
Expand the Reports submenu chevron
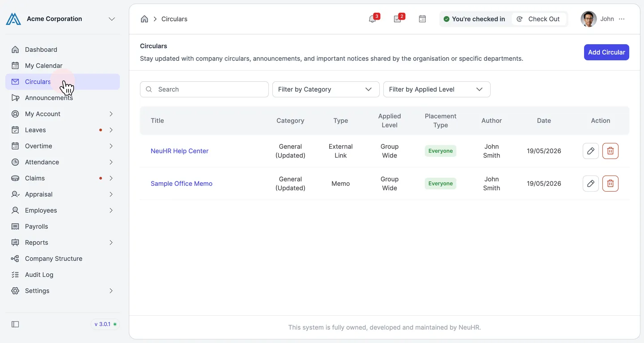[111, 243]
